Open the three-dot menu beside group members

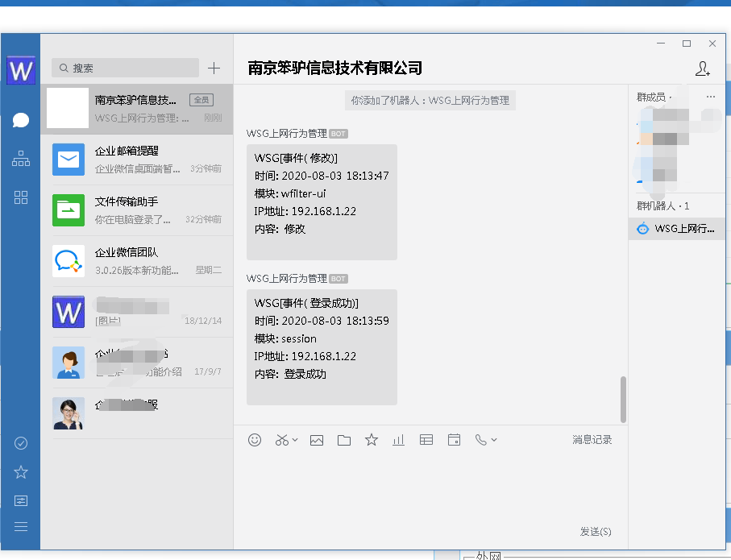(x=710, y=97)
